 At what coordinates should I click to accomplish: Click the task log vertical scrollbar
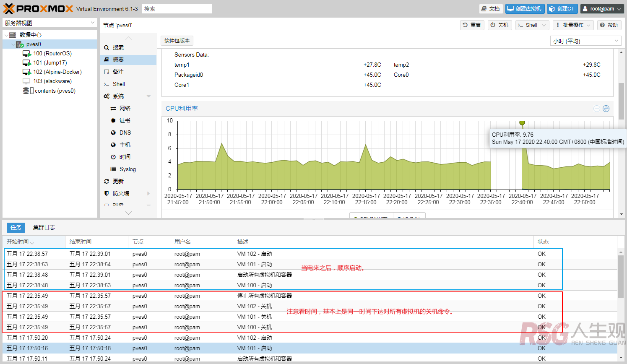621,277
